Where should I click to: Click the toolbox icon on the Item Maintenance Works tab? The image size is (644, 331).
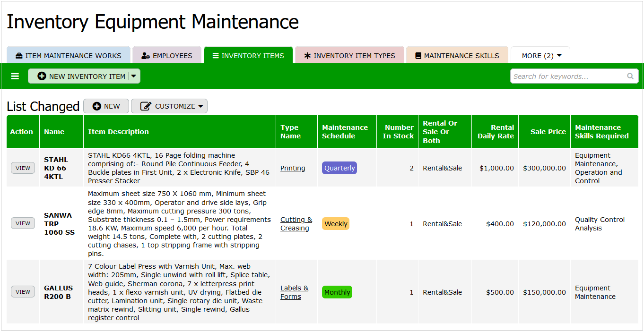pyautogui.click(x=19, y=56)
